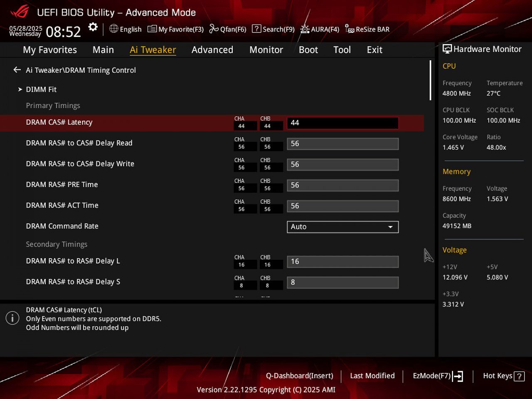The height and width of the screenshot is (399, 532).
Task: Open Qfan(F6) fan control icon
Action: click(214, 29)
